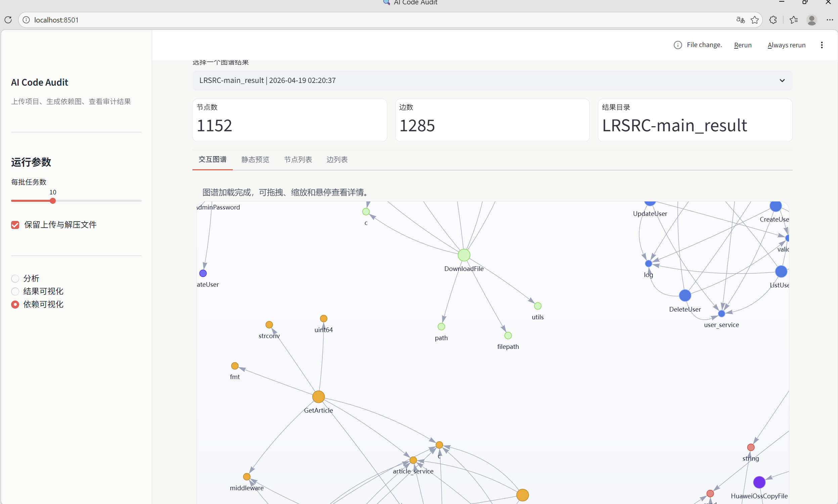Open the 节点列表 tab
838x504 pixels.
coord(298,159)
